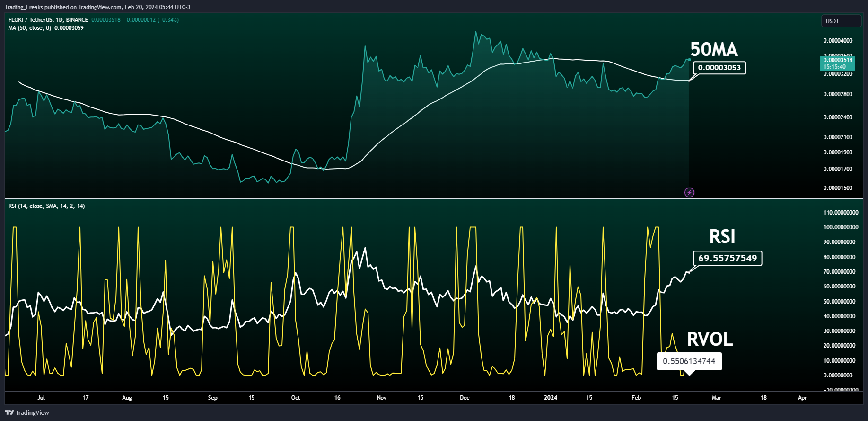
Task: Select the 50MA text annotation
Action: [x=714, y=49]
